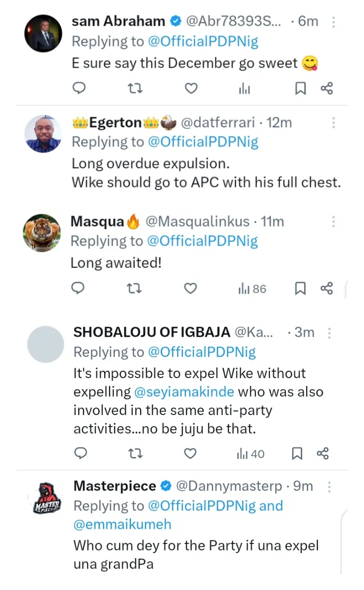
Task: Like Masqua's "Long awaited!" tweet
Action: [190, 289]
